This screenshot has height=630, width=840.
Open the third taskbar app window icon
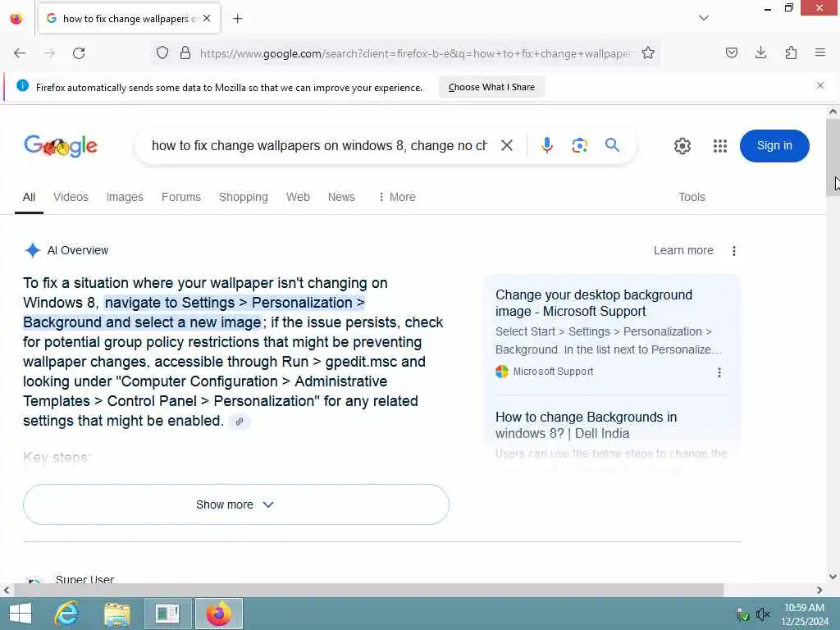pyautogui.click(x=167, y=614)
